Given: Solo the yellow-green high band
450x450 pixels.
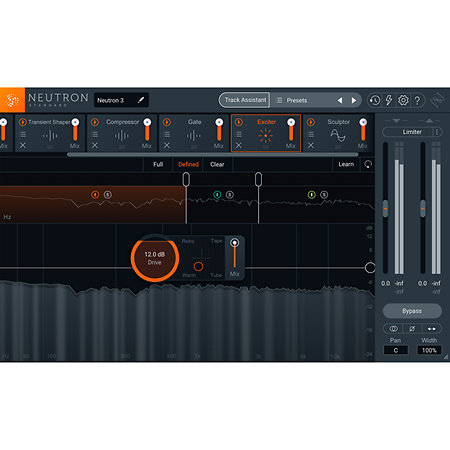Looking at the screenshot, I should [x=324, y=195].
